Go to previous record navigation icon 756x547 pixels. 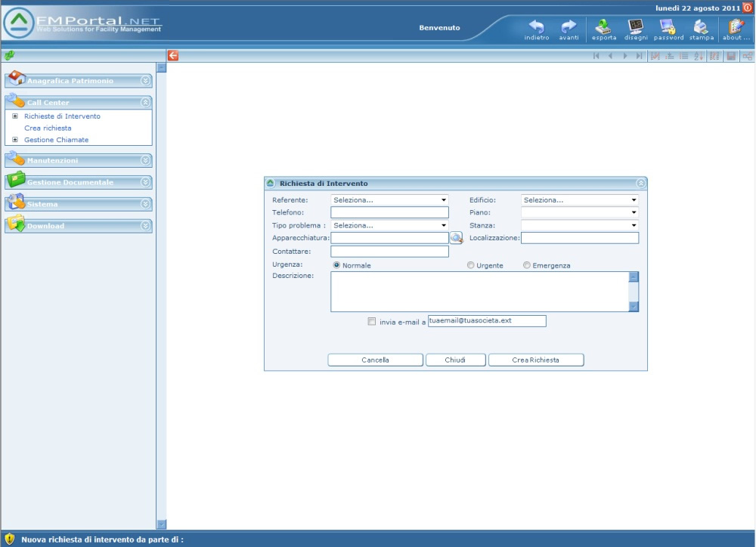coord(610,56)
